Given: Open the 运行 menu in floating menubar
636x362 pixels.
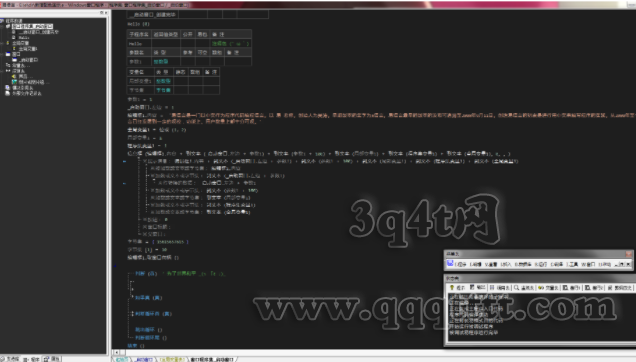Looking at the screenshot, I should [x=541, y=264].
